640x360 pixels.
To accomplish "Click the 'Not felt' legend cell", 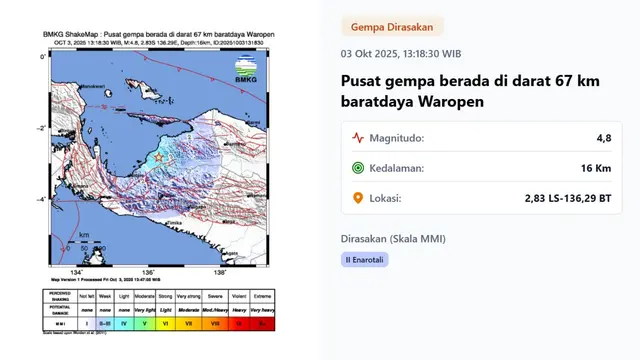I will pos(87,296).
